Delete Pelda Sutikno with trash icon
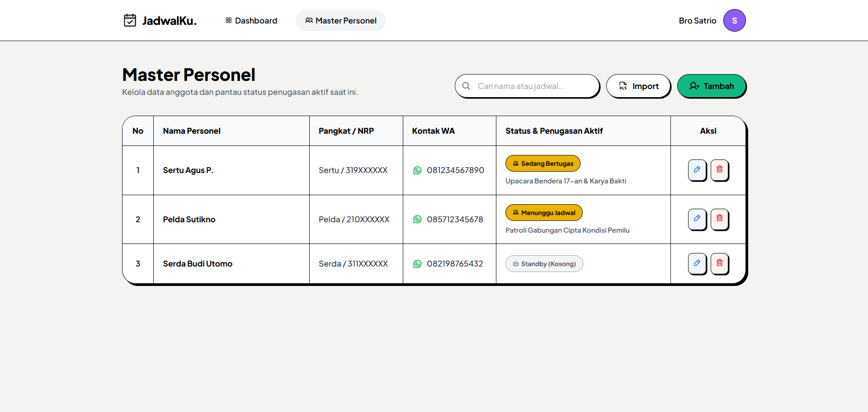868x412 pixels. tap(719, 219)
